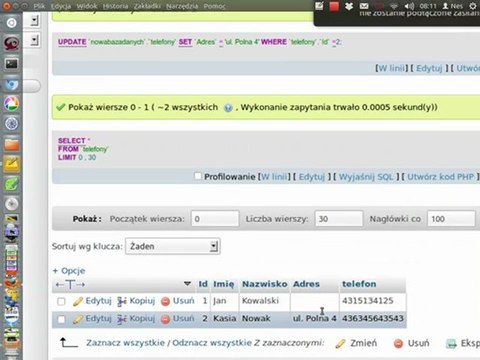480x360 pixels.
Task: Open the system gear menu in top panel
Action: (x=472, y=6)
